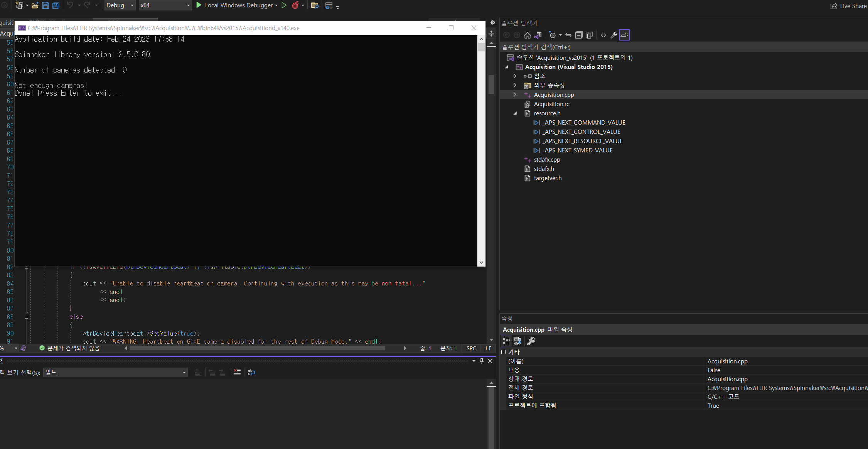This screenshot has width=868, height=449.
Task: Click the code-cleanup brush icon in the editor status bar
Action: tap(24, 348)
